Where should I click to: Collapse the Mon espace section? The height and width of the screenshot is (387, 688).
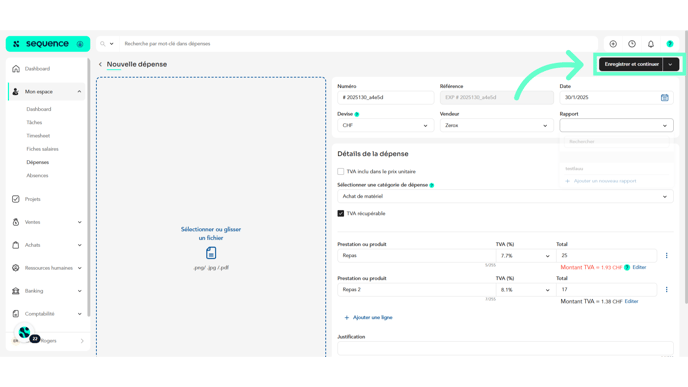(x=79, y=92)
